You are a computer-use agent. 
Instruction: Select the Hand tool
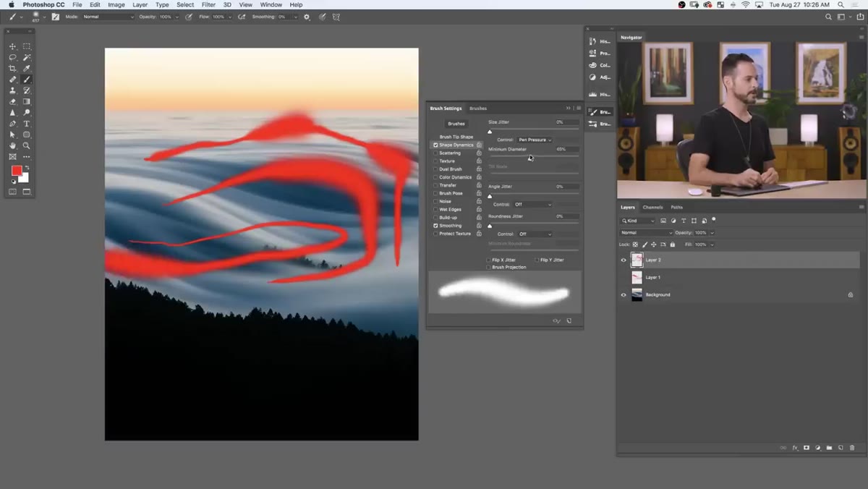(x=12, y=145)
